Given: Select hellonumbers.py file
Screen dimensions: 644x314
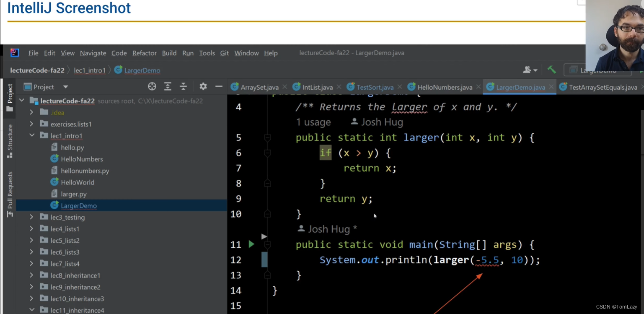Looking at the screenshot, I should click(x=80, y=171).
